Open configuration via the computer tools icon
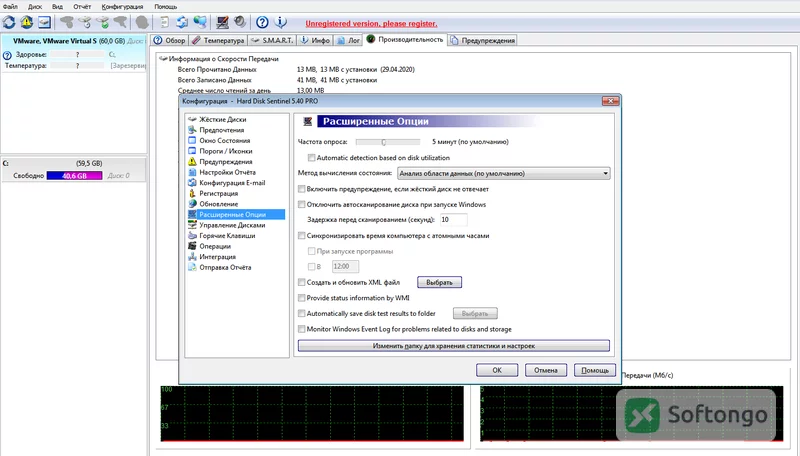800x456 pixels. pyautogui.click(x=222, y=22)
